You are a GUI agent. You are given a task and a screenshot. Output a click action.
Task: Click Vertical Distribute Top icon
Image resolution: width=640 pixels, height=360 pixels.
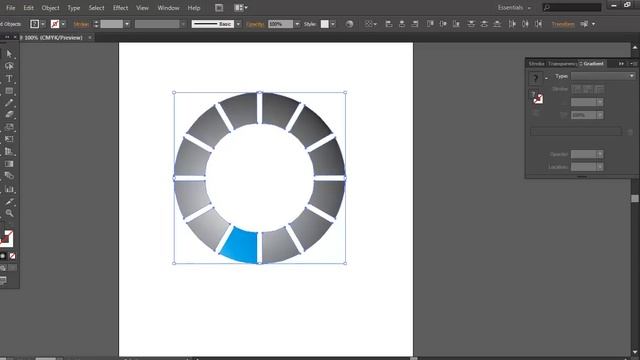click(471, 24)
